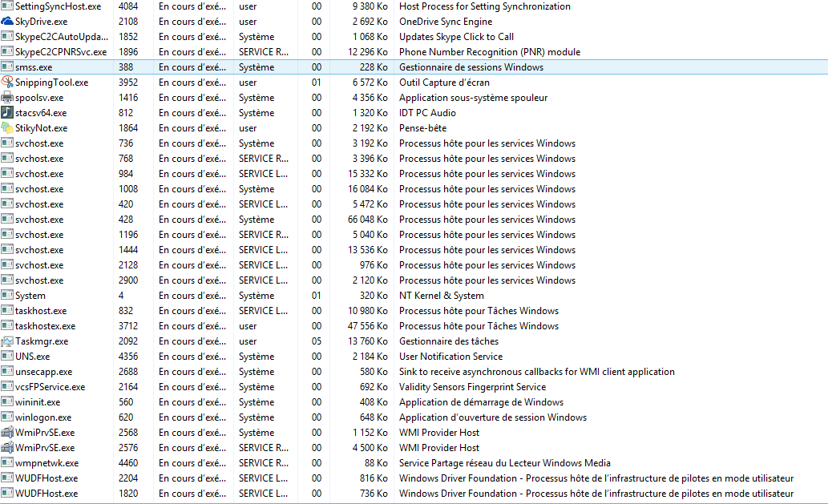Click the status cell of winlogon.exe
This screenshot has height=504, width=828.
coord(192,417)
